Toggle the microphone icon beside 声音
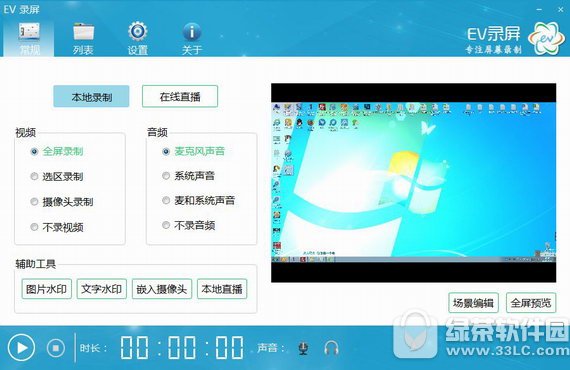The height and width of the screenshot is (370, 570). point(303,348)
